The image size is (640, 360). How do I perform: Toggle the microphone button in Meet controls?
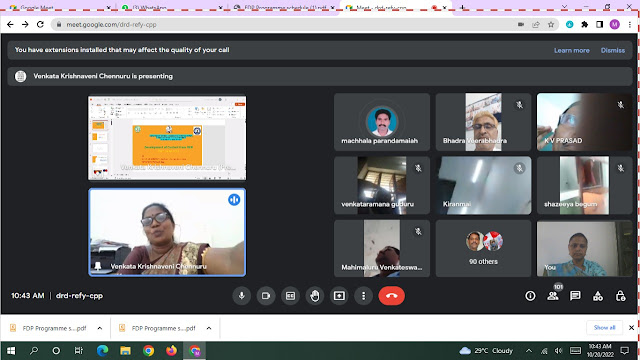241,296
